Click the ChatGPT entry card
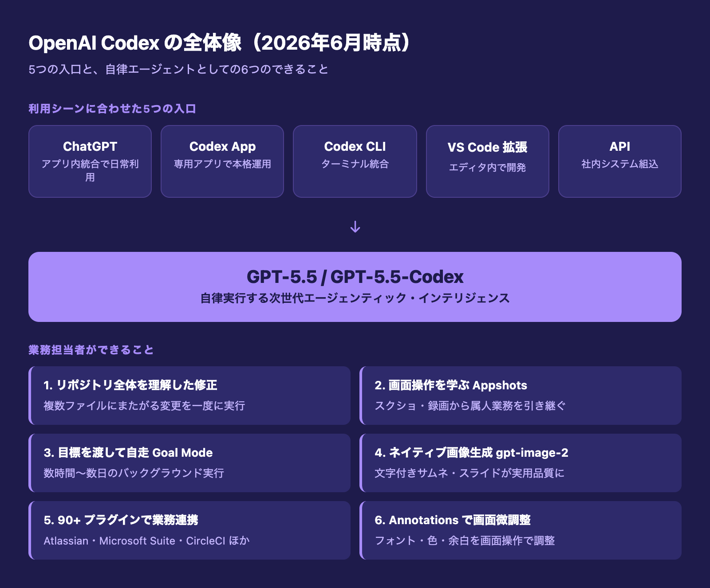 tap(90, 161)
